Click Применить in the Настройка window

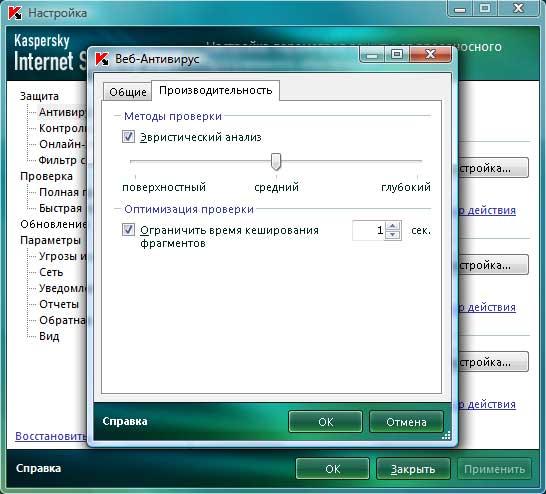click(x=494, y=469)
